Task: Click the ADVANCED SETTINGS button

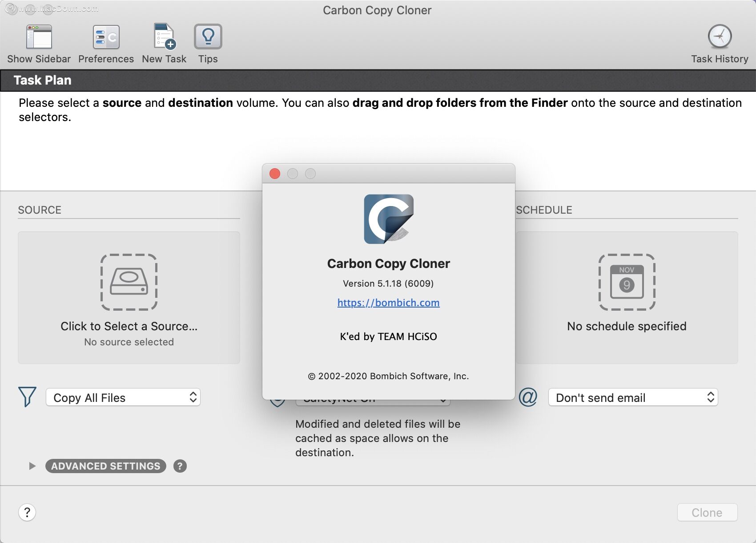Action: [x=106, y=466]
